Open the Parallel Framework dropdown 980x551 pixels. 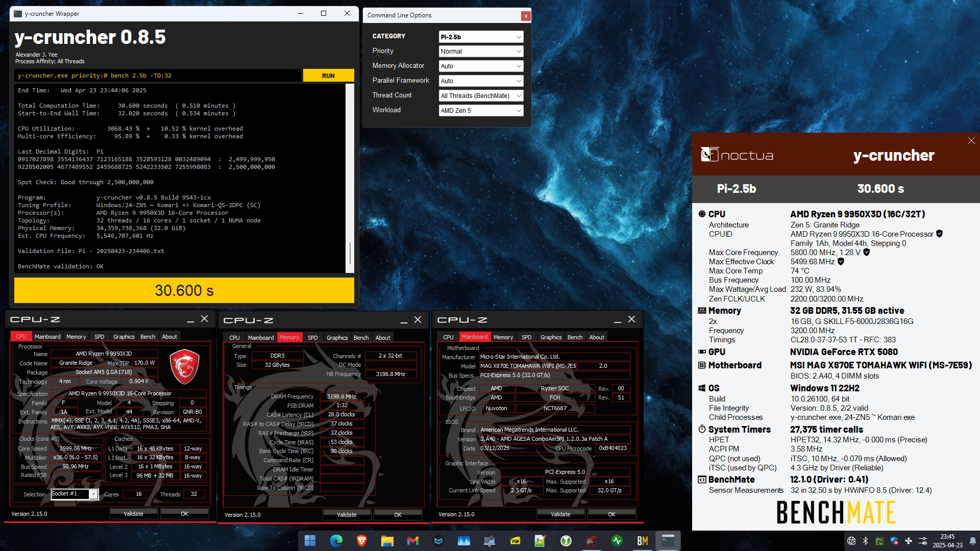pyautogui.click(x=481, y=81)
